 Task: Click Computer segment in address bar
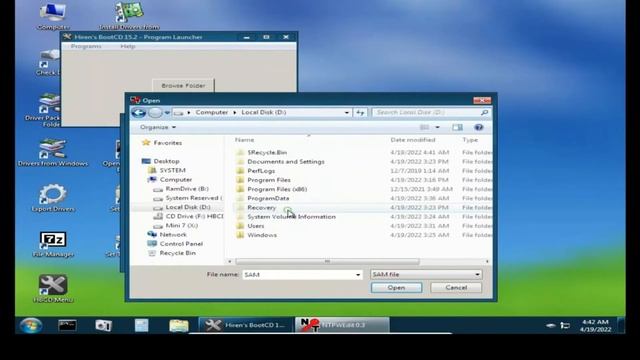pos(211,112)
